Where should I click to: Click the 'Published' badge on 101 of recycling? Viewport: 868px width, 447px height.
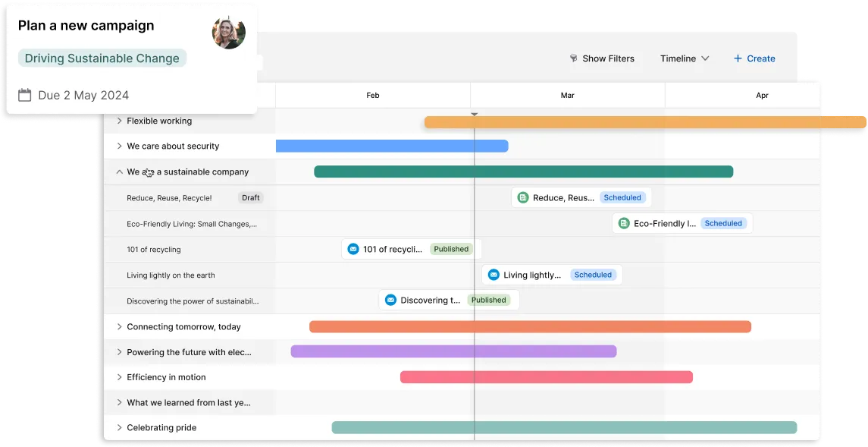(451, 248)
